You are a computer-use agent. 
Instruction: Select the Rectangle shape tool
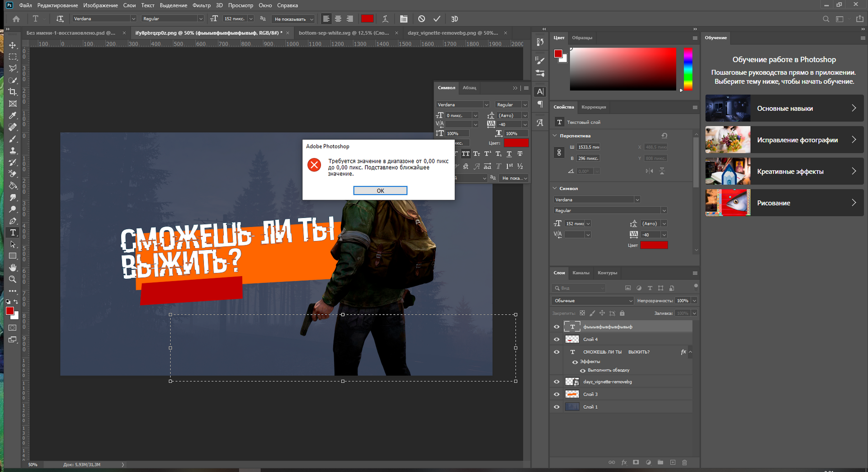pyautogui.click(x=13, y=256)
